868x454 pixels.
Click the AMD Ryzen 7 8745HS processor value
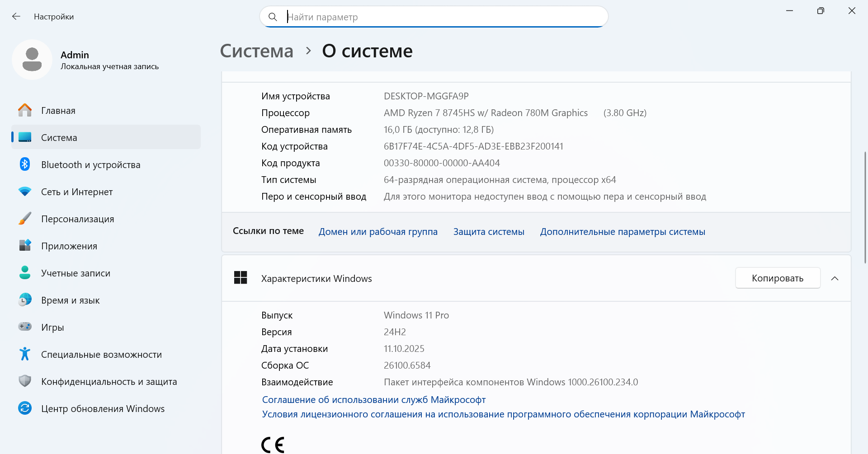point(486,113)
